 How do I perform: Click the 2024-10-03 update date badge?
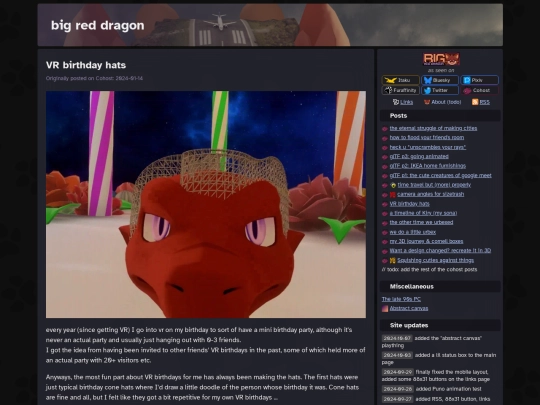pyautogui.click(x=397, y=355)
